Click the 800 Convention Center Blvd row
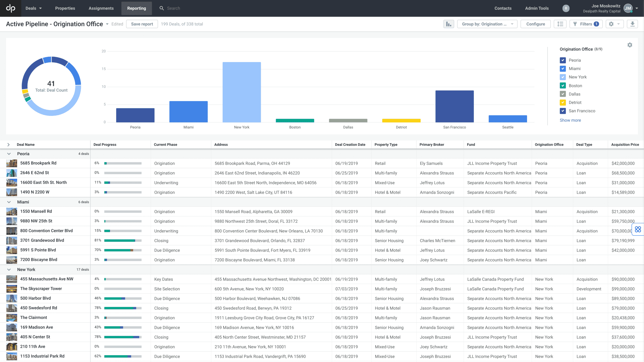Screen dimensions: 644x362 tap(46, 230)
